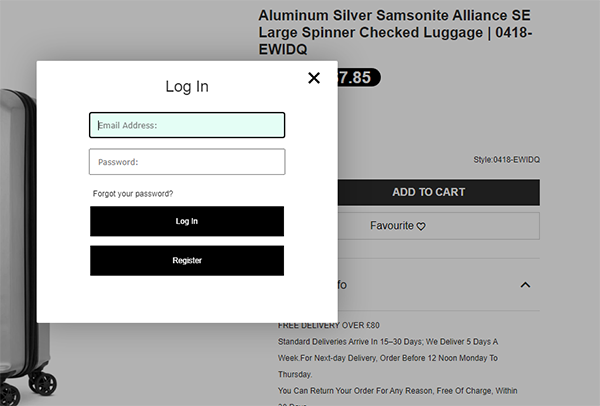Click the Favourite button label
This screenshot has height=406, width=600.
coord(392,226)
